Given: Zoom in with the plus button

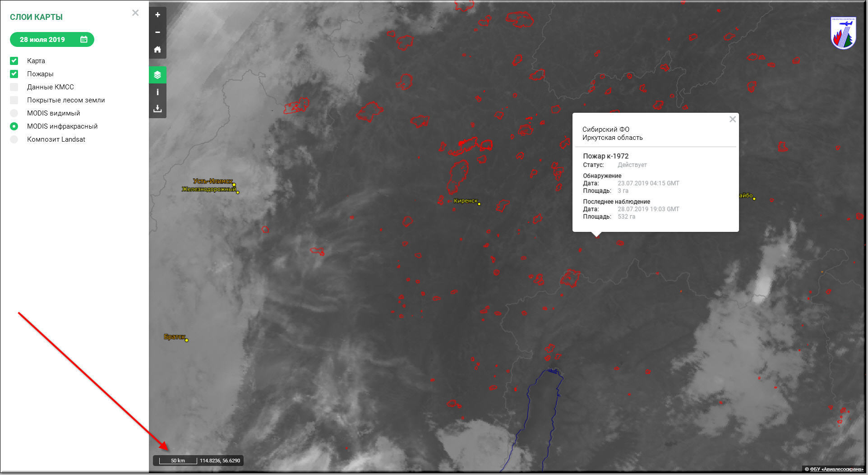Looking at the screenshot, I should tap(157, 15).
